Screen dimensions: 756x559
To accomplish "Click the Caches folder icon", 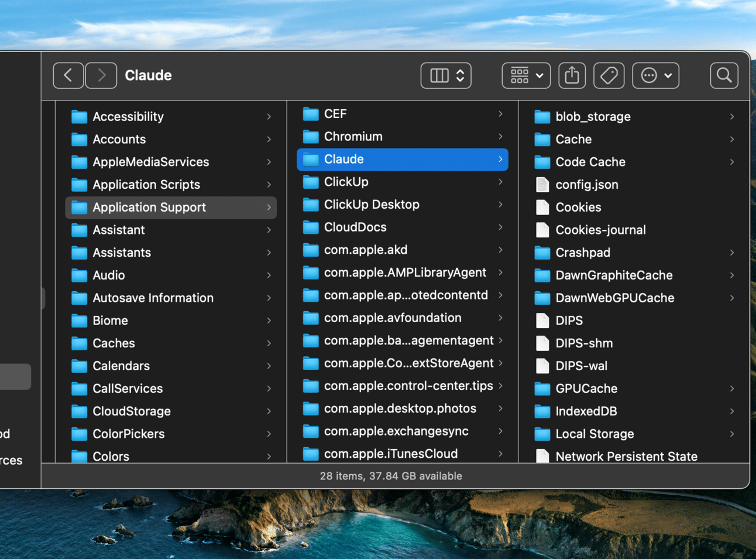I will [x=79, y=344].
